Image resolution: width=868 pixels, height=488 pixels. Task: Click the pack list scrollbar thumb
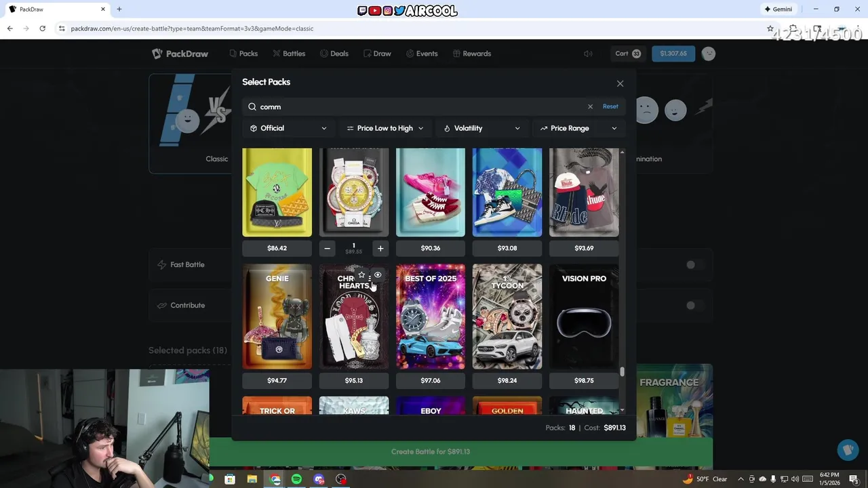coord(622,372)
